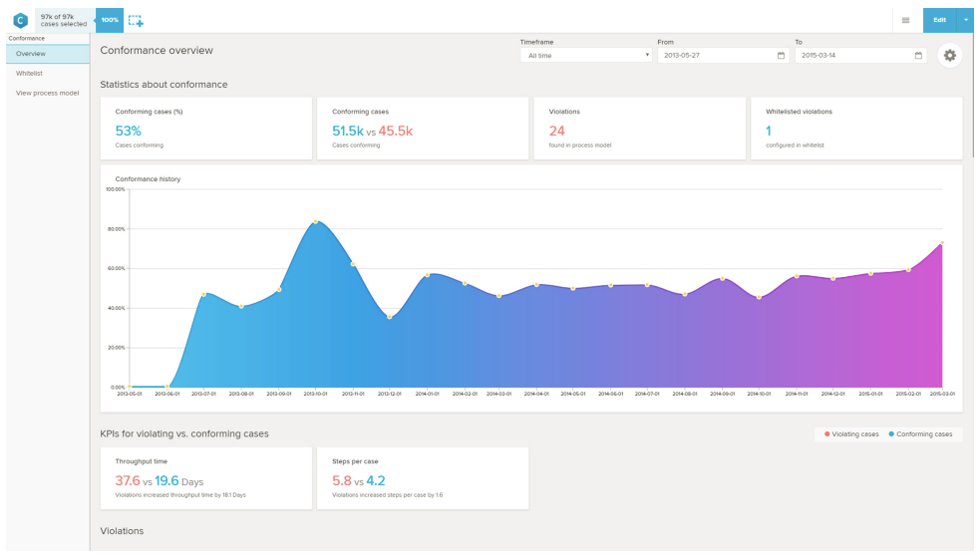Click the Edit button
Image resolution: width=980 pixels, height=558 pixels.
939,20
